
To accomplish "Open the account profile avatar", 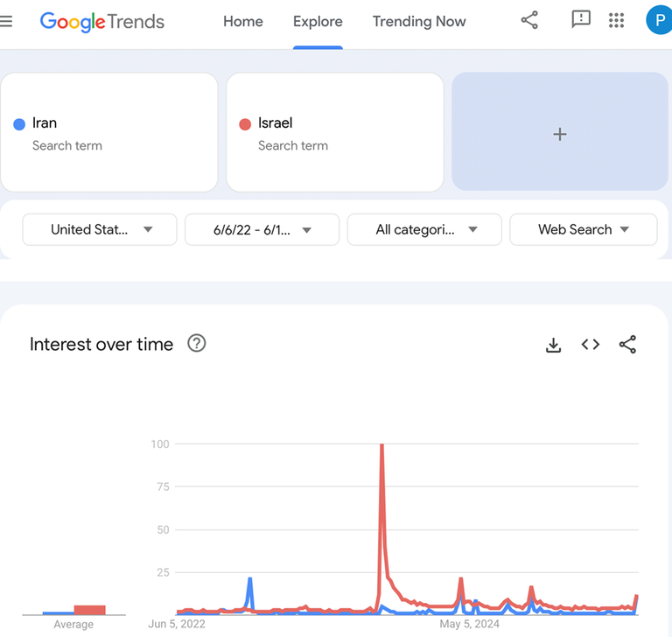I will (658, 20).
